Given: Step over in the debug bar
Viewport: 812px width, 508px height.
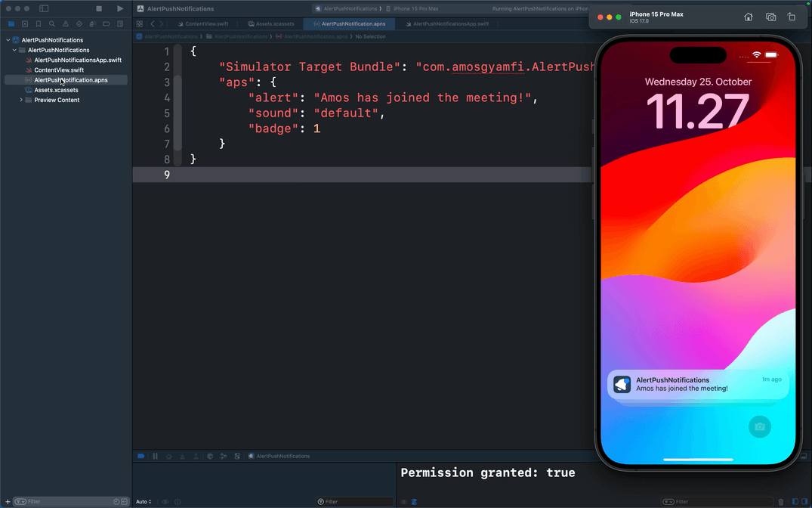Looking at the screenshot, I should pyautogui.click(x=168, y=456).
